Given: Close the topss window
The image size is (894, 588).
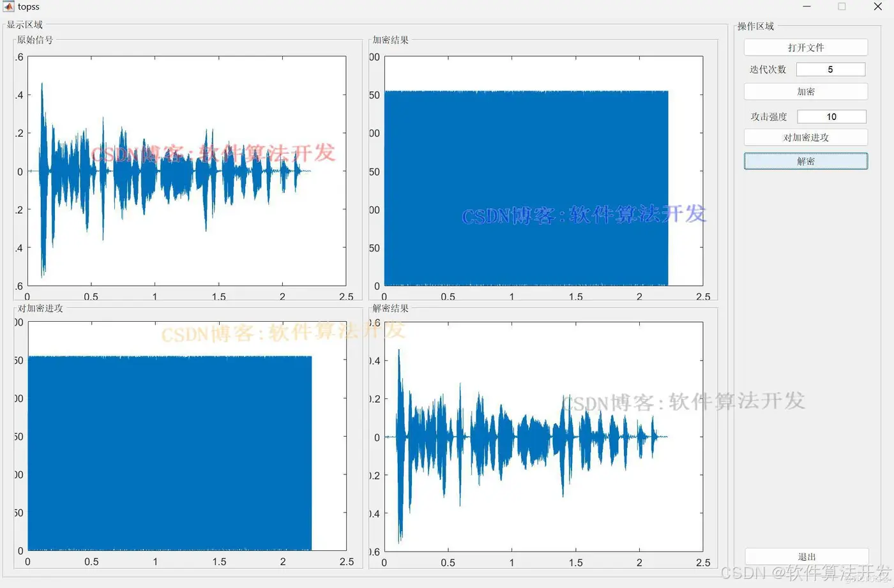Looking at the screenshot, I should tap(877, 6).
